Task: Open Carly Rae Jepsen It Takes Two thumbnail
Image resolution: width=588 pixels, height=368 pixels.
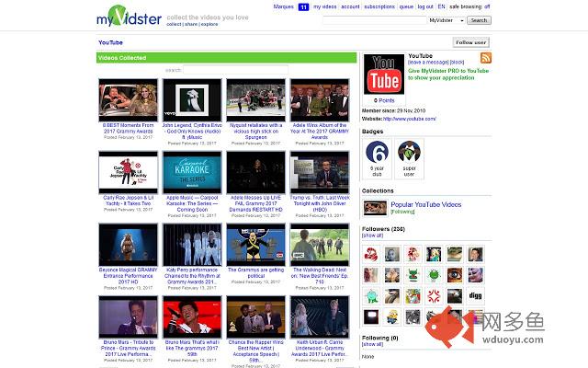Action: click(129, 172)
